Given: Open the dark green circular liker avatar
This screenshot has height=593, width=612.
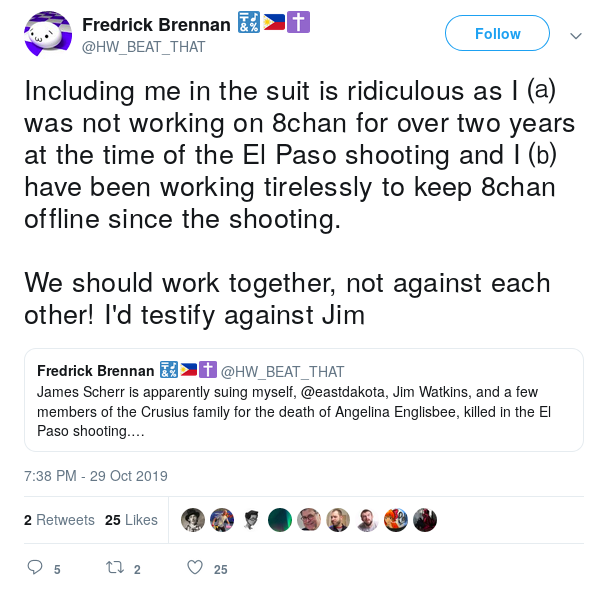Looking at the screenshot, I should click(x=280, y=520).
